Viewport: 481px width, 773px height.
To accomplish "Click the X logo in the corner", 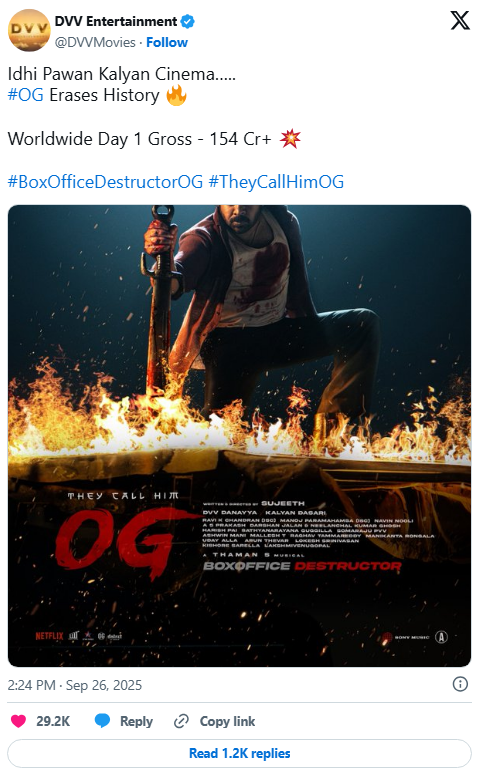I will tap(460, 21).
